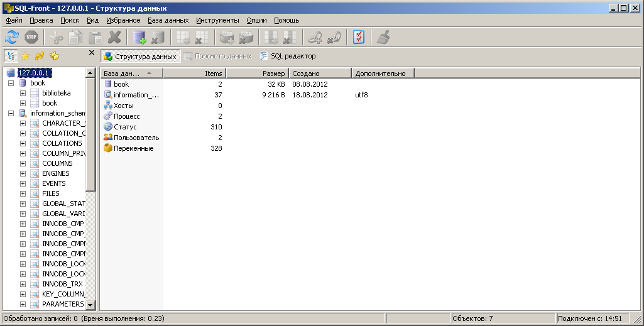
Task: Select Статус row in list
Action: pyautogui.click(x=125, y=127)
